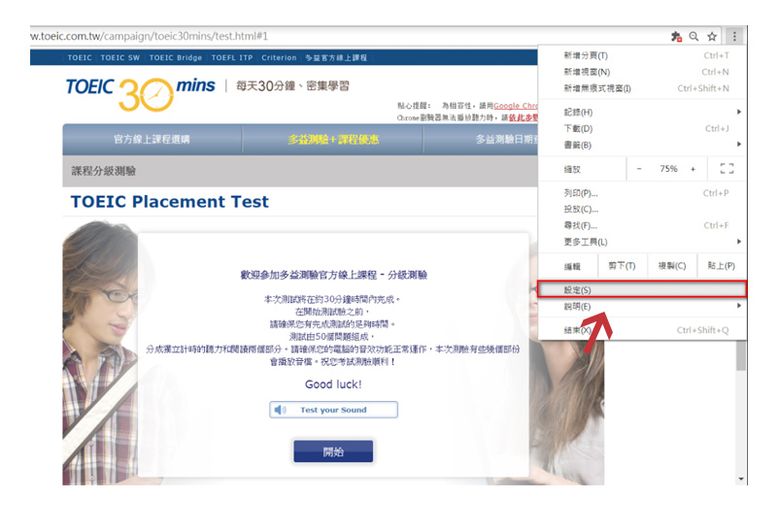Open 設定(S) from the Chrome menu
This screenshot has width=777, height=532.
[x=642, y=289]
